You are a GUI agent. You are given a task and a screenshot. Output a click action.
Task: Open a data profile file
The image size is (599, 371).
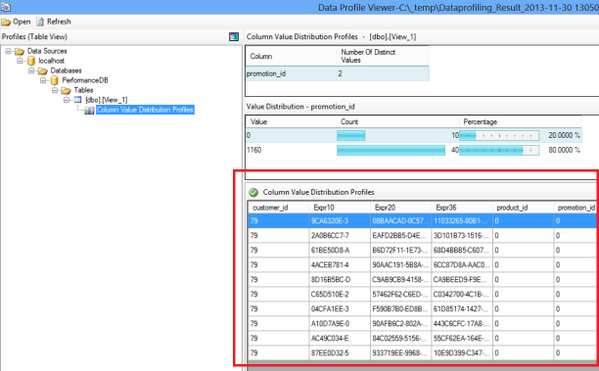16,22
